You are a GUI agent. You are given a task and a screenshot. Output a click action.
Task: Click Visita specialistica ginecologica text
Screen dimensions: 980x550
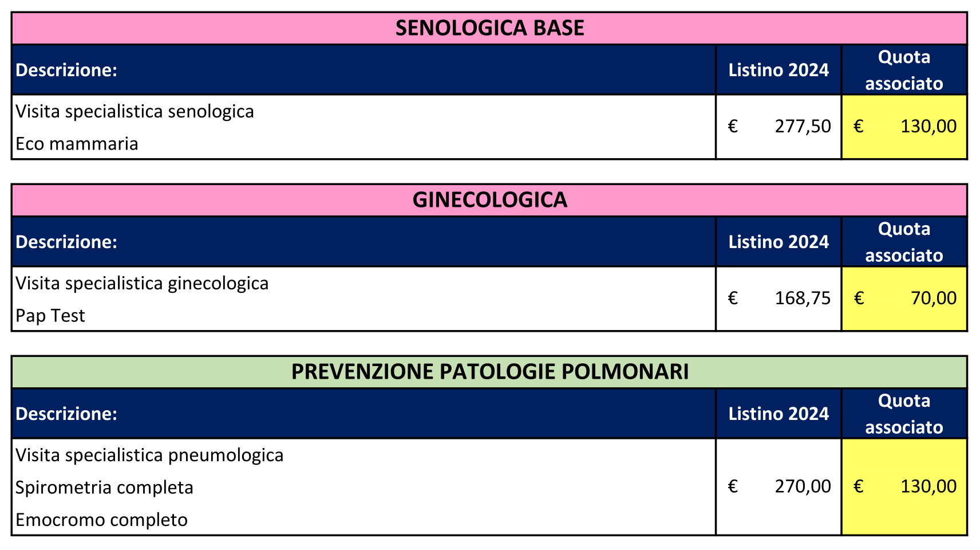click(x=142, y=283)
